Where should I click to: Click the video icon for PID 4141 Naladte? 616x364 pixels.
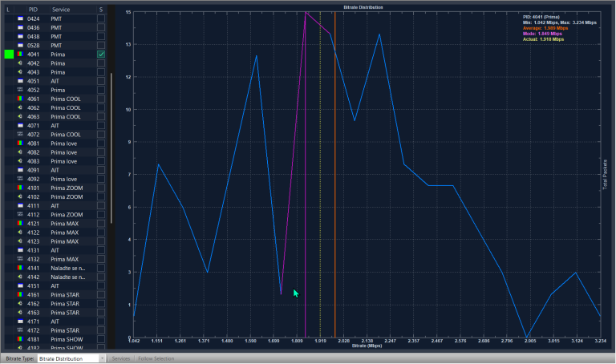pyautogui.click(x=20, y=268)
